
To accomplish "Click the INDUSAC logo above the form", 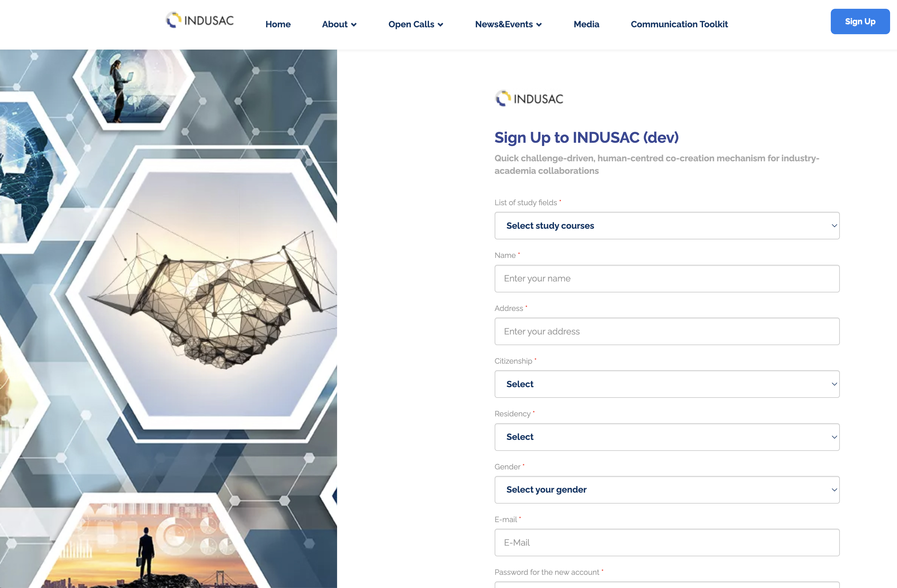I will coord(529,99).
